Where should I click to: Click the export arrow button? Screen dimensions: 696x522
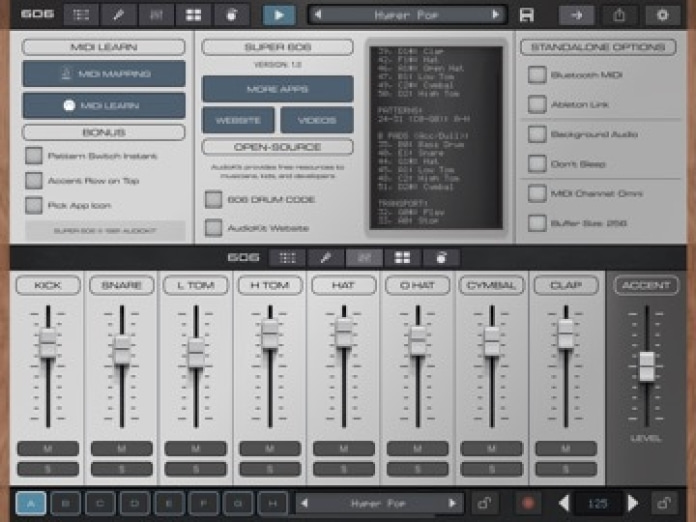click(x=577, y=16)
